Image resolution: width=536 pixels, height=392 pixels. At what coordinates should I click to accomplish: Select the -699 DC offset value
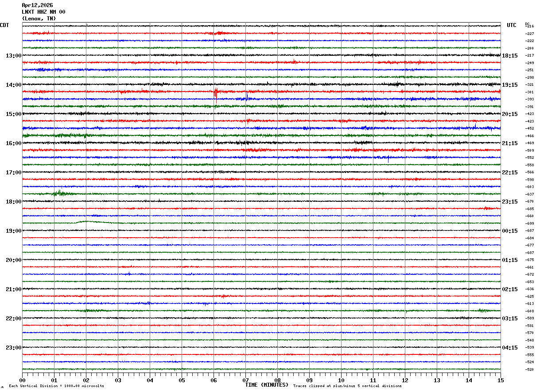pos(529,223)
